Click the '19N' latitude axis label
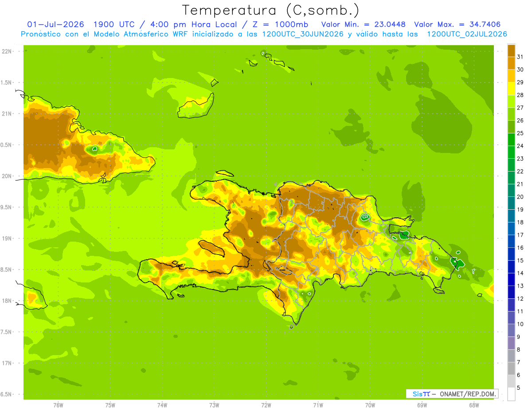This screenshot has height=411, width=532. point(7,239)
